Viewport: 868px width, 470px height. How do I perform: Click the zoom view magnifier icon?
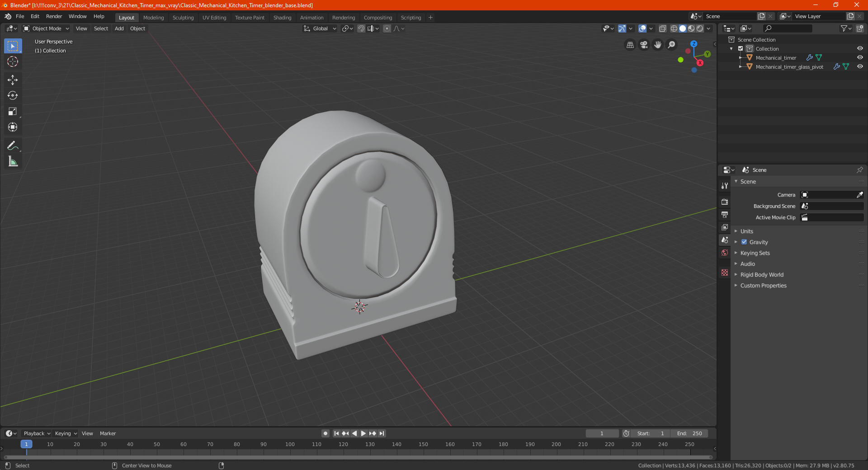[672, 45]
